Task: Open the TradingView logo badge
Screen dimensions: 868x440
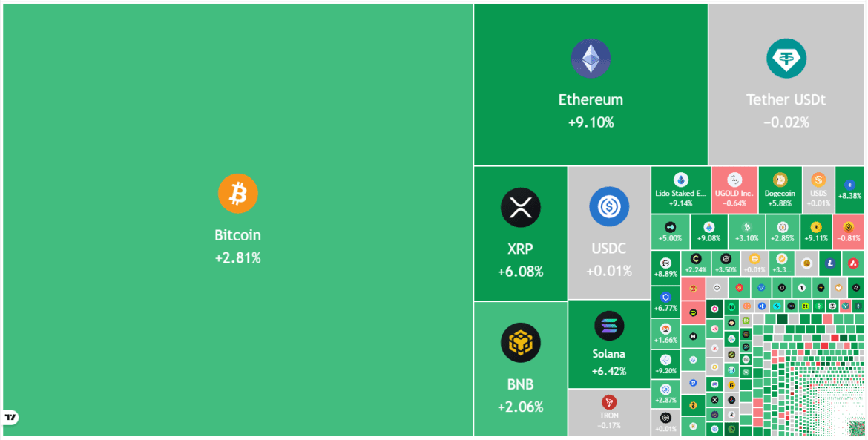Action: pyautogui.click(x=11, y=418)
